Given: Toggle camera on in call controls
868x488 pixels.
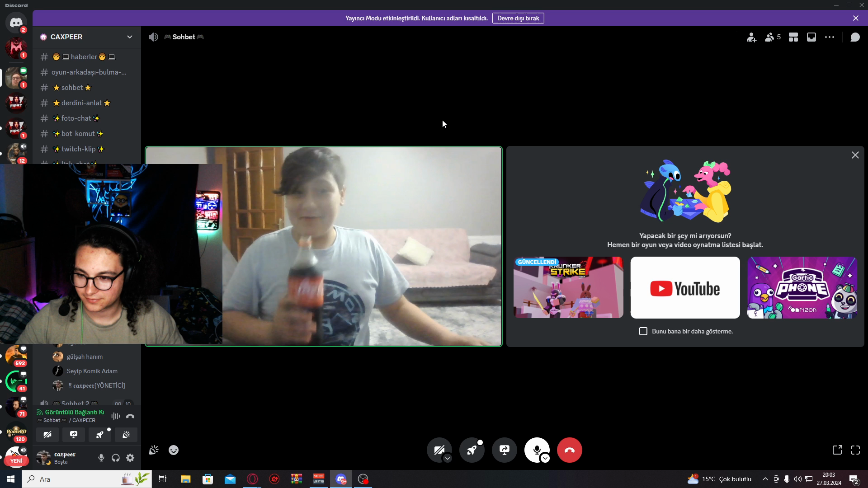Looking at the screenshot, I should click(x=439, y=450).
